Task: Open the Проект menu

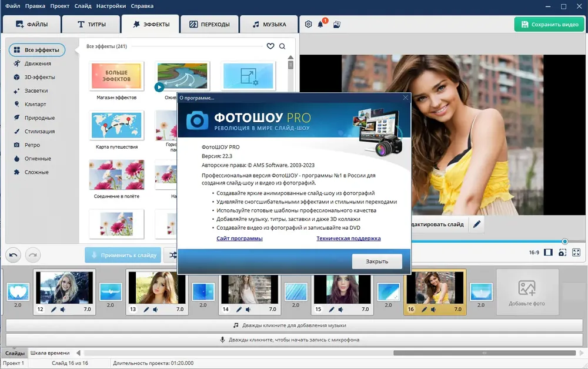Action: 59,6
